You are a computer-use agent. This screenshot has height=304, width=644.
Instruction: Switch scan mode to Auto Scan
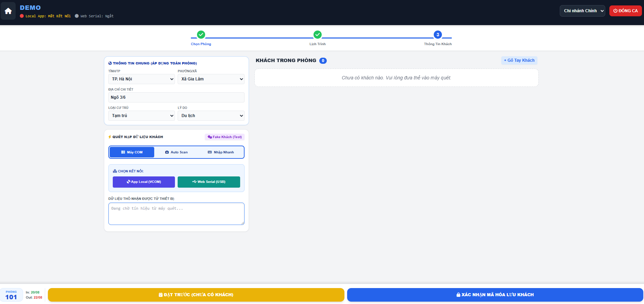click(176, 152)
